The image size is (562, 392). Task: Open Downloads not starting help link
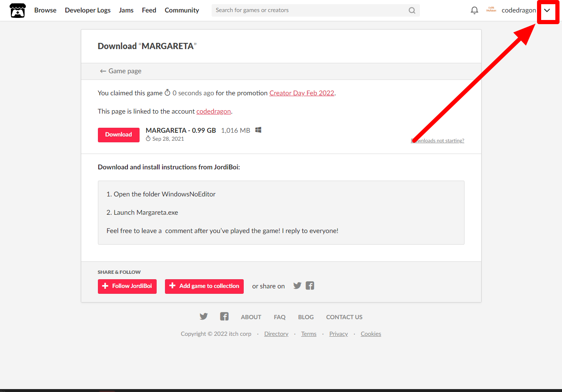[x=437, y=141]
